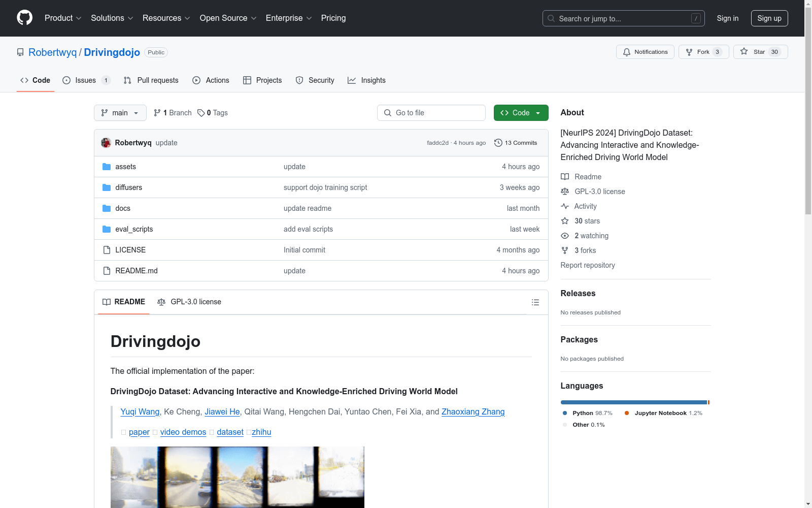Open the Jiawei He author link
Image resolution: width=812 pixels, height=508 pixels.
222,411
